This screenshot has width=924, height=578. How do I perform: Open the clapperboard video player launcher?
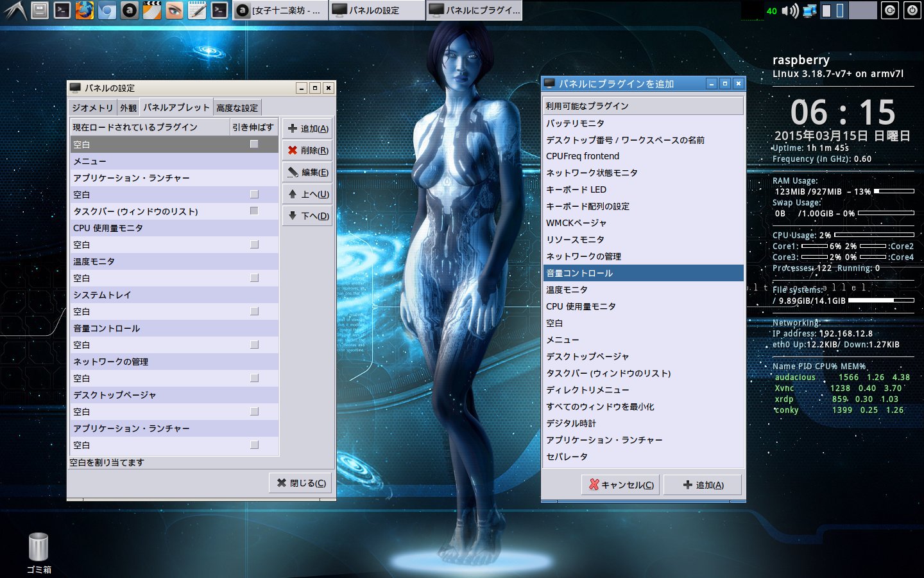152,10
